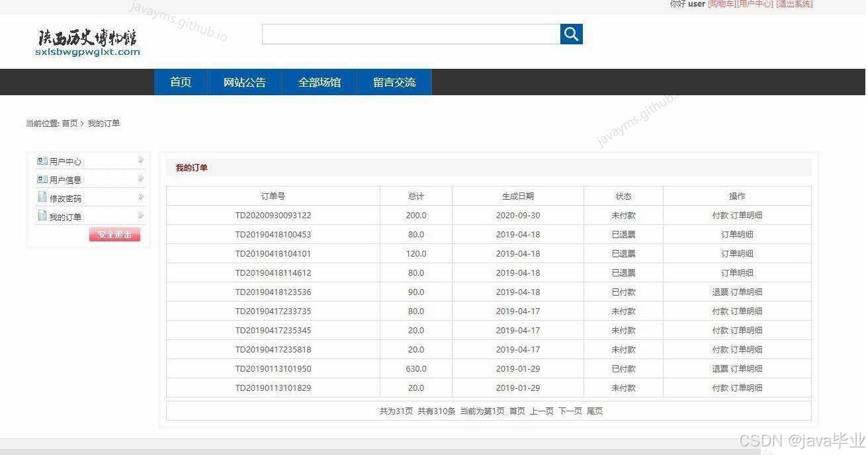868x455 pixels.
Task: Open 订单明细 for order TD20190418104101
Action: click(737, 254)
